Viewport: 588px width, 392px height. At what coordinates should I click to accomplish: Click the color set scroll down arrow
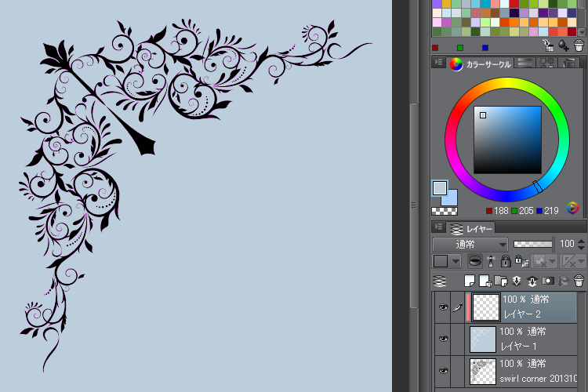pos(582,32)
